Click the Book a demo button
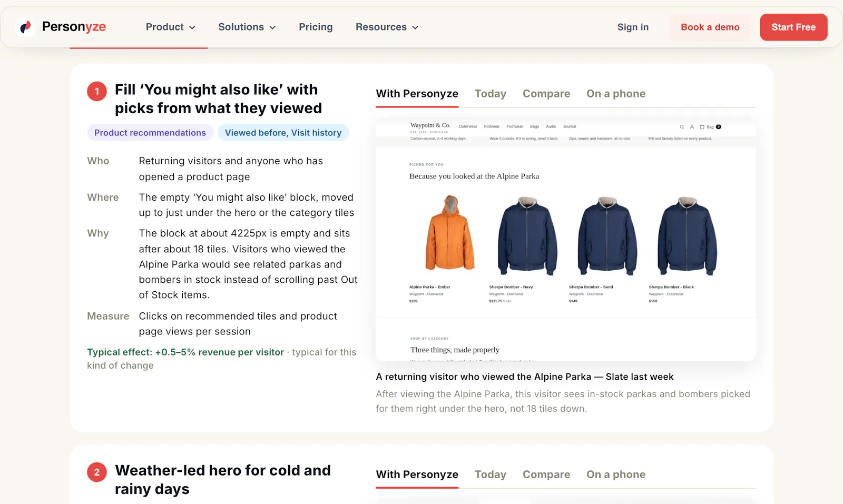 point(710,27)
